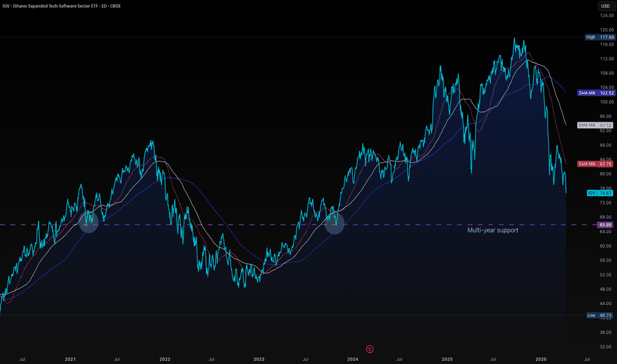Click the 2022 label on time axis
This screenshot has width=617, height=364.
pos(165,359)
